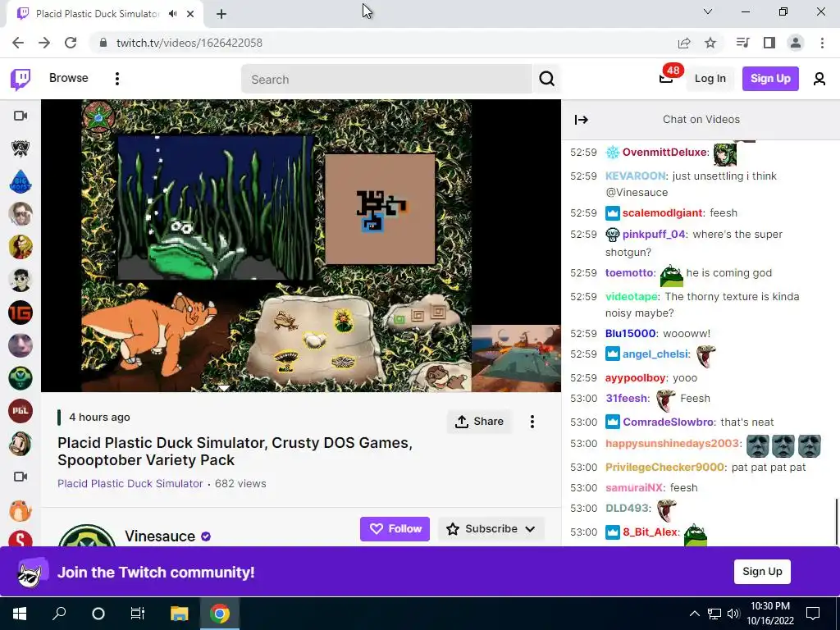Screen dimensions: 840x630
Task: Click the address bar URL
Action: 189,43
